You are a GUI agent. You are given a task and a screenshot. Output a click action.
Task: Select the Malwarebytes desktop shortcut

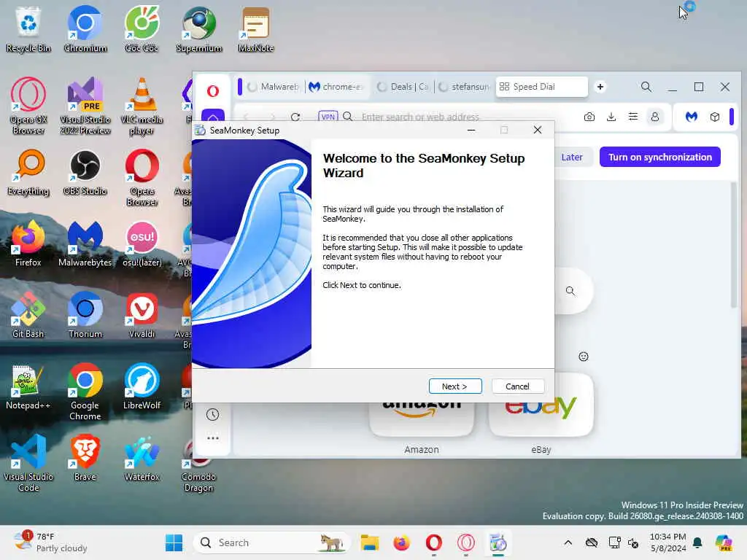pyautogui.click(x=85, y=244)
